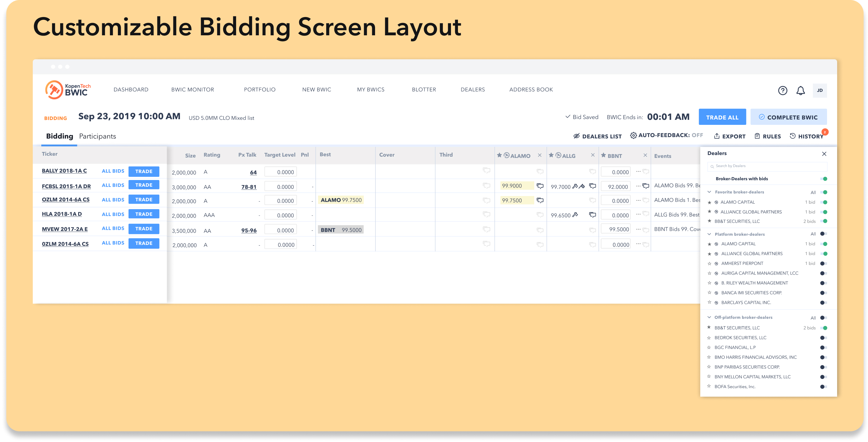
Task: Click the Export upload icon
Action: 717,136
